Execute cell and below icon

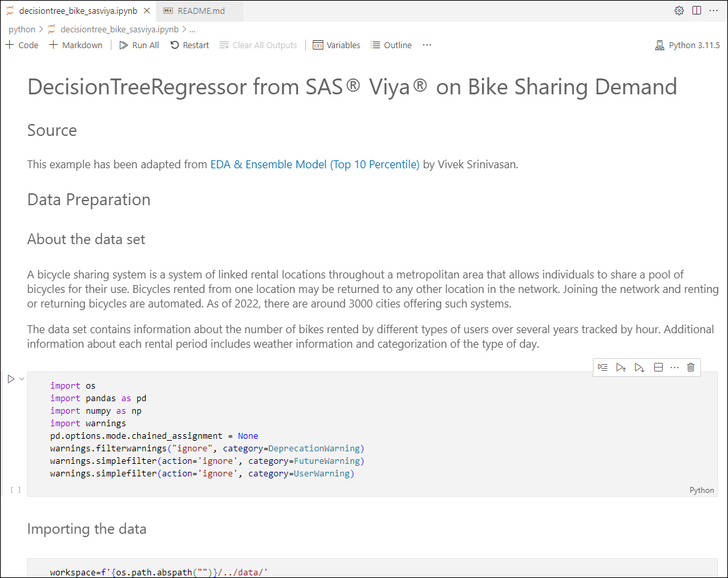tap(640, 368)
